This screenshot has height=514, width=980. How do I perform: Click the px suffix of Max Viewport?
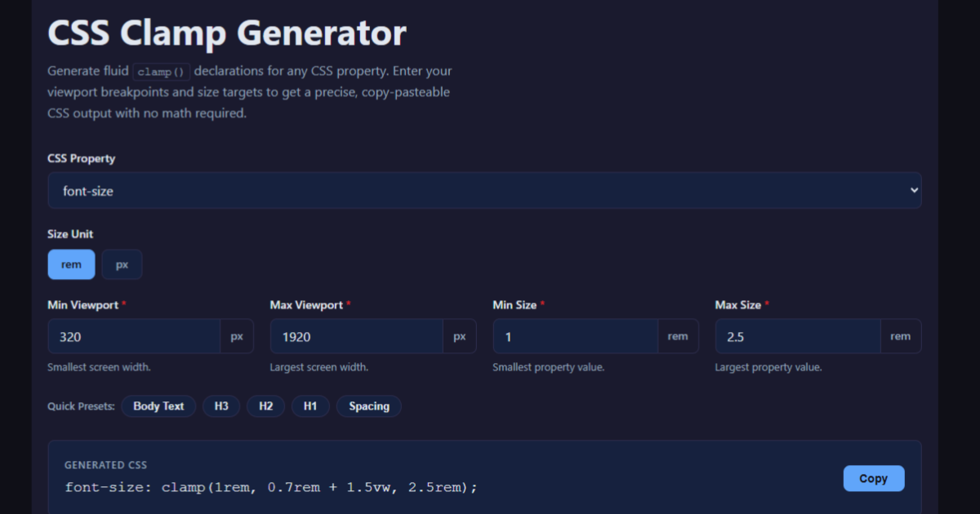460,336
